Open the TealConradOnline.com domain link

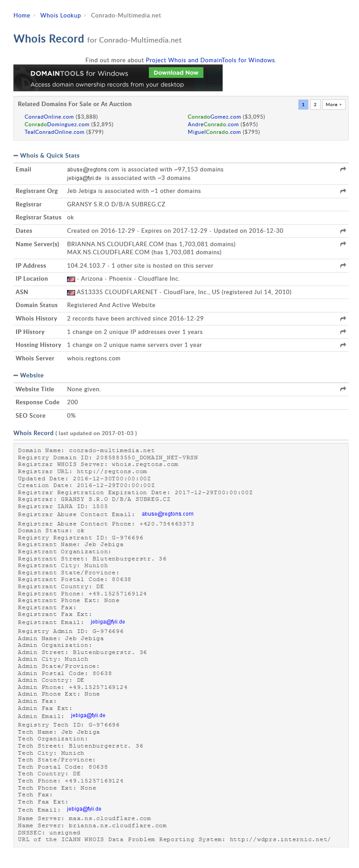[x=55, y=132]
